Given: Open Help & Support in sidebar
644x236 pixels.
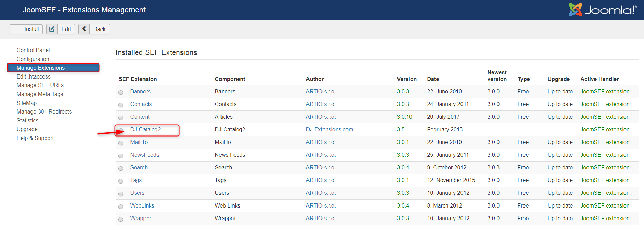Looking at the screenshot, I should point(35,138).
